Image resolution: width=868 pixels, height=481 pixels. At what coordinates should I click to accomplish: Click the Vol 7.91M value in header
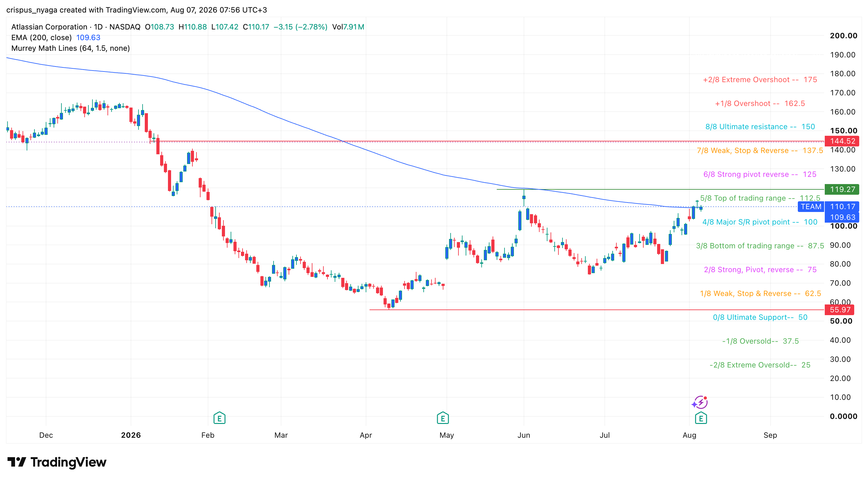click(x=348, y=27)
